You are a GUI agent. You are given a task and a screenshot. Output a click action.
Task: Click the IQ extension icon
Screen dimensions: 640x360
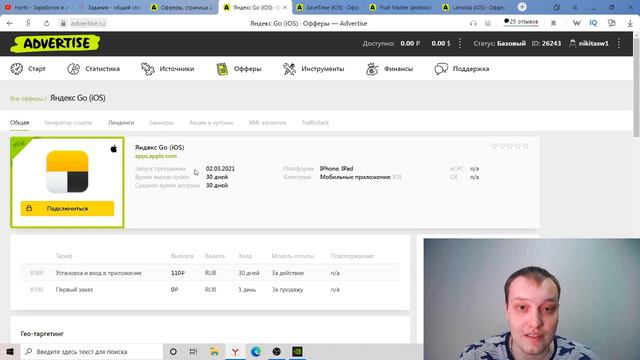(x=593, y=23)
